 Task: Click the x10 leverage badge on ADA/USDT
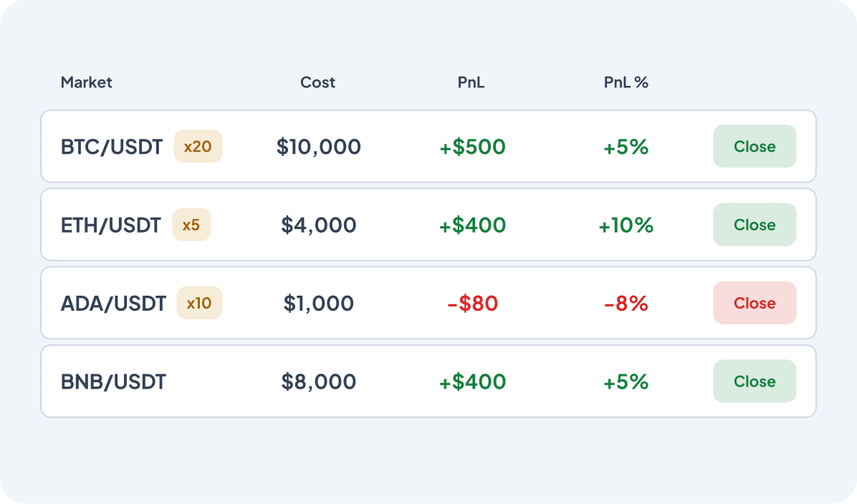tap(199, 303)
